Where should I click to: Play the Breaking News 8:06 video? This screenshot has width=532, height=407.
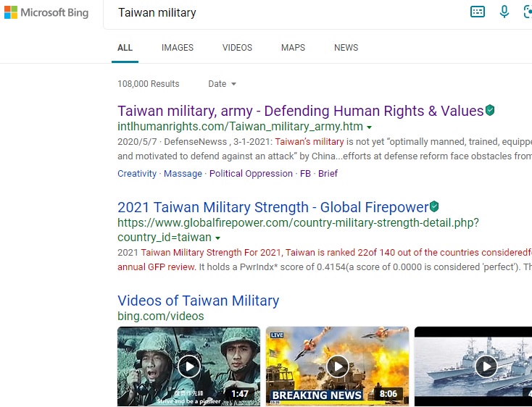click(x=337, y=366)
